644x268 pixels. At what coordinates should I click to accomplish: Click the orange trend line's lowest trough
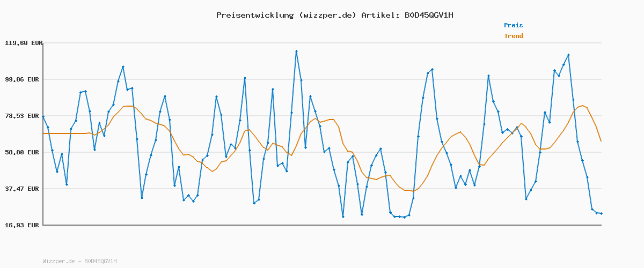click(x=412, y=191)
